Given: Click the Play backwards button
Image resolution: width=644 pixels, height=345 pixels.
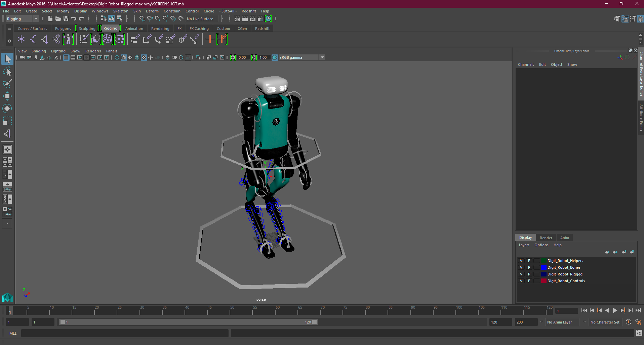Looking at the screenshot, I should click(x=607, y=311).
